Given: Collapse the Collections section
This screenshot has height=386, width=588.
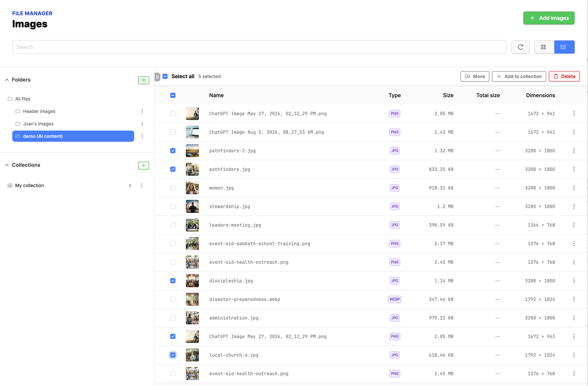Looking at the screenshot, I should (x=7, y=165).
